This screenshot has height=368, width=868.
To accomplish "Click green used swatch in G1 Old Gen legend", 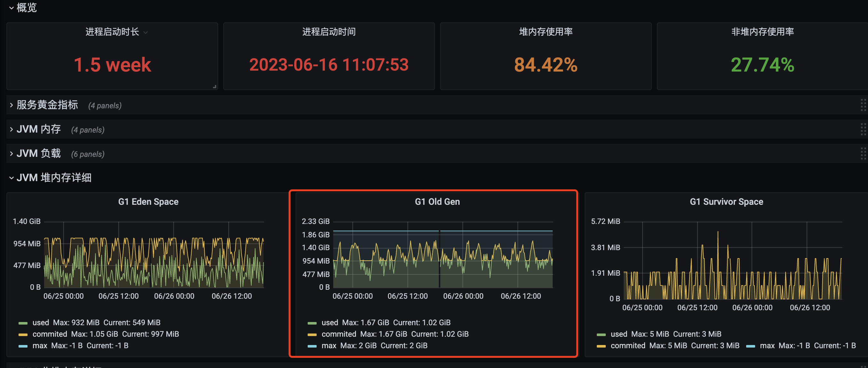I will (x=312, y=323).
